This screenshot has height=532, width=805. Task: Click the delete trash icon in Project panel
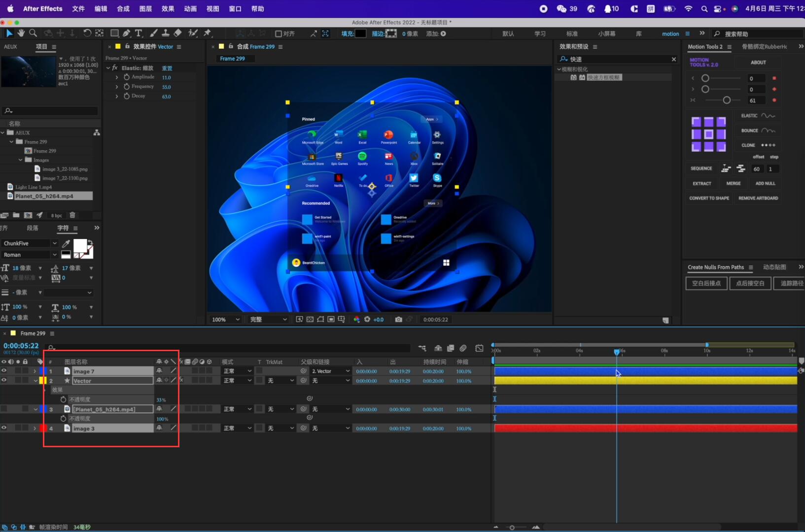(x=72, y=215)
